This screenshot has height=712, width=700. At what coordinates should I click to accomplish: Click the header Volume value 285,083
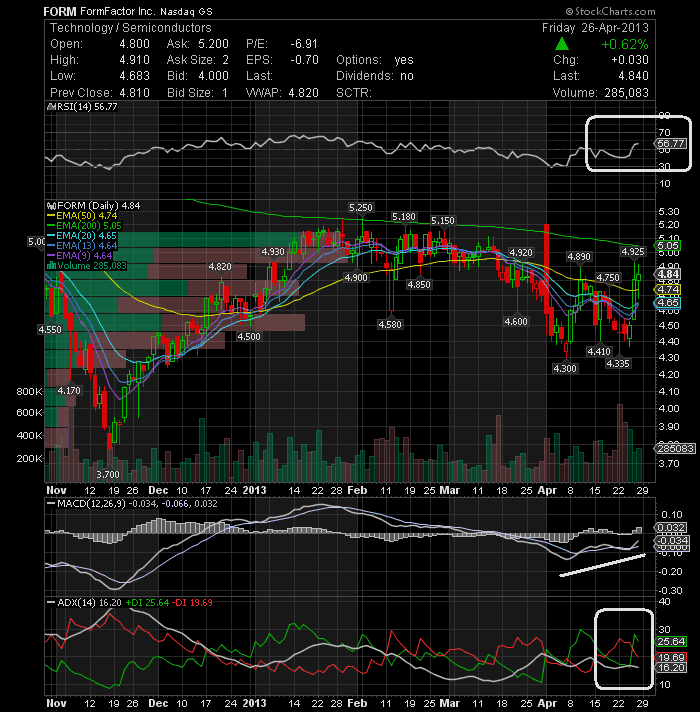coord(626,93)
